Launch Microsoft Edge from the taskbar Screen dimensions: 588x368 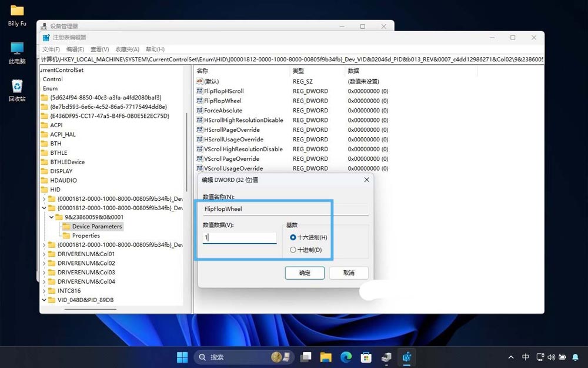click(x=345, y=357)
